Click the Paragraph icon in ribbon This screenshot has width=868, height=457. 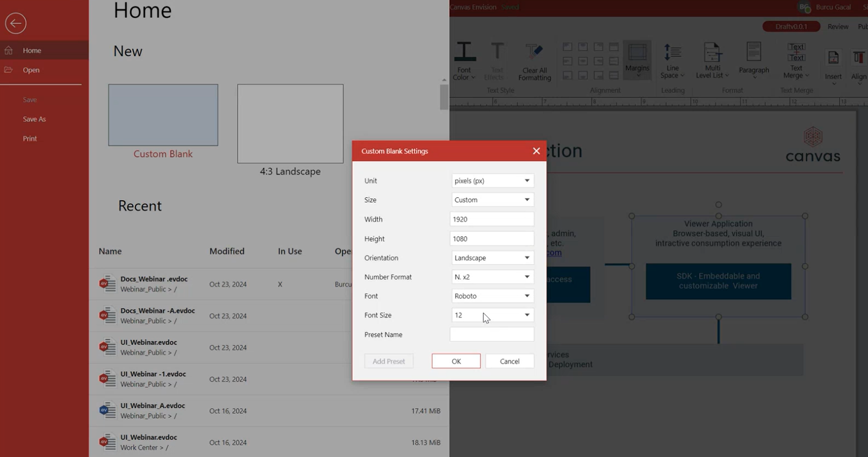click(x=753, y=53)
